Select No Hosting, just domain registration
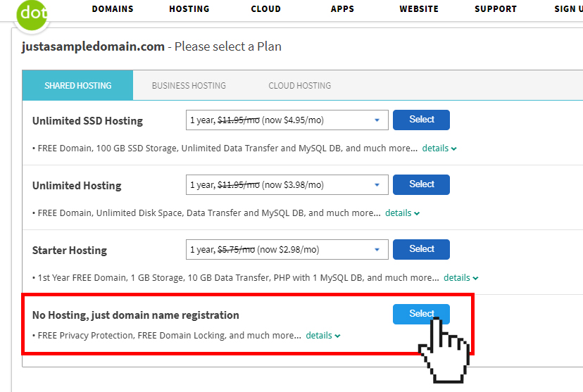Screen dimensions: 583x392 [421, 314]
